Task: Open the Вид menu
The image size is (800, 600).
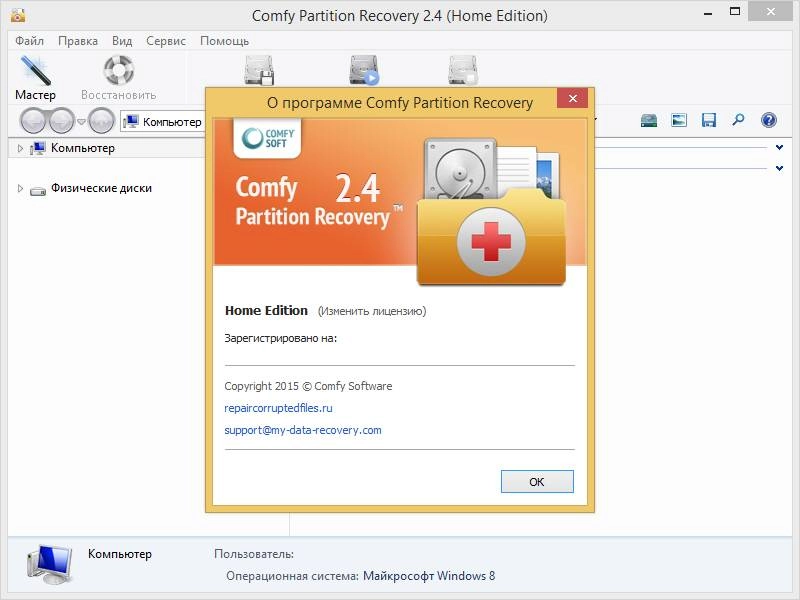Action: click(x=122, y=41)
